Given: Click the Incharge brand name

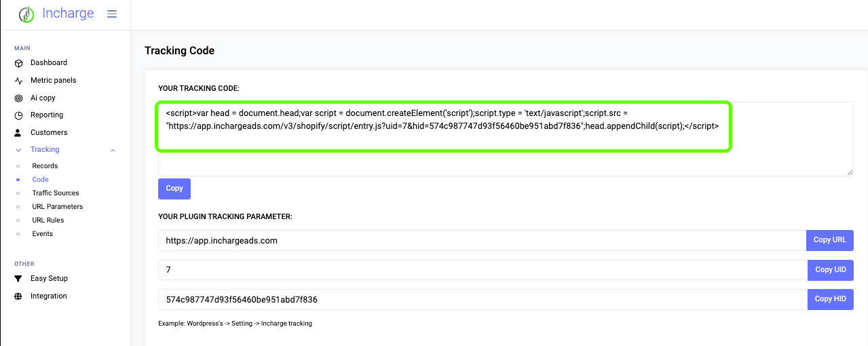Looking at the screenshot, I should pyautogui.click(x=68, y=13).
